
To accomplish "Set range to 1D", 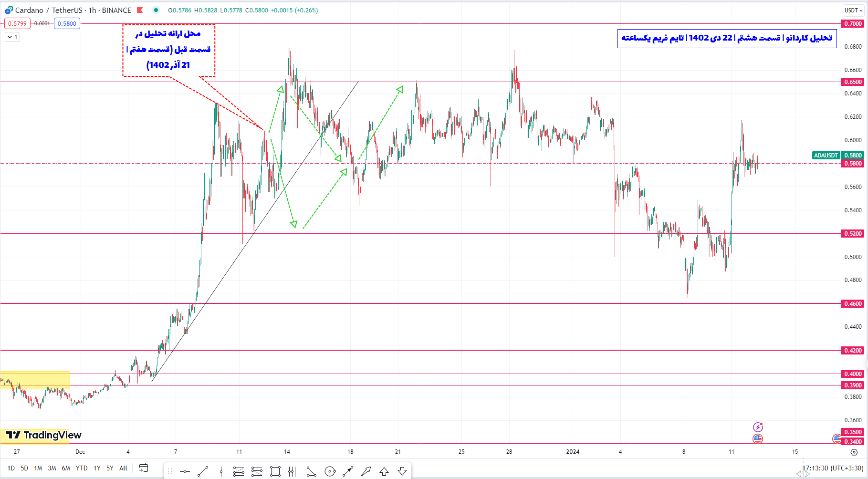I will tap(11, 468).
